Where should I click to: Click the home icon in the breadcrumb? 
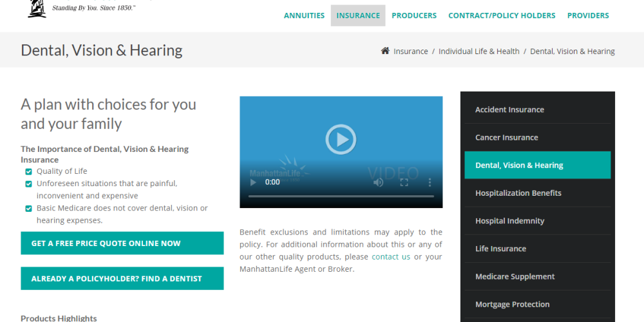coord(385,52)
